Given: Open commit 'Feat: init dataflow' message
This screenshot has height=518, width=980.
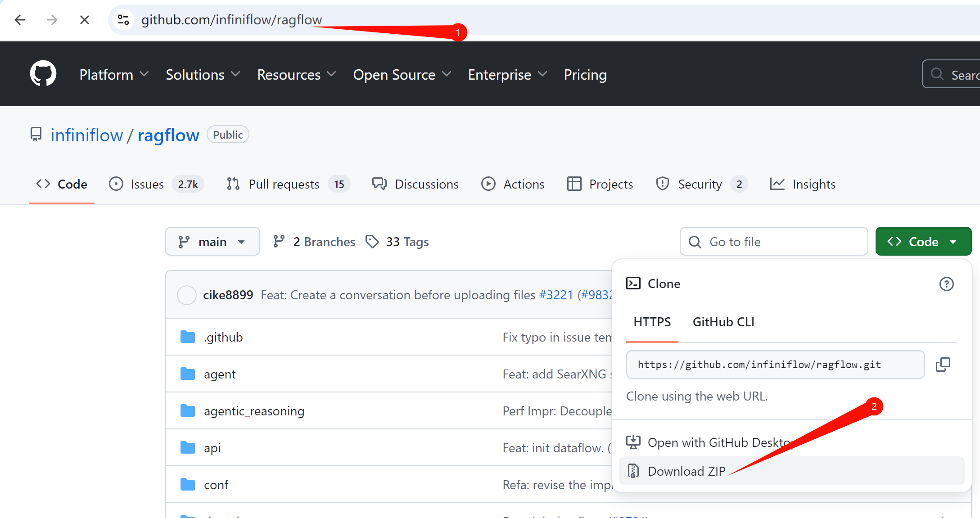Looking at the screenshot, I should 557,448.
